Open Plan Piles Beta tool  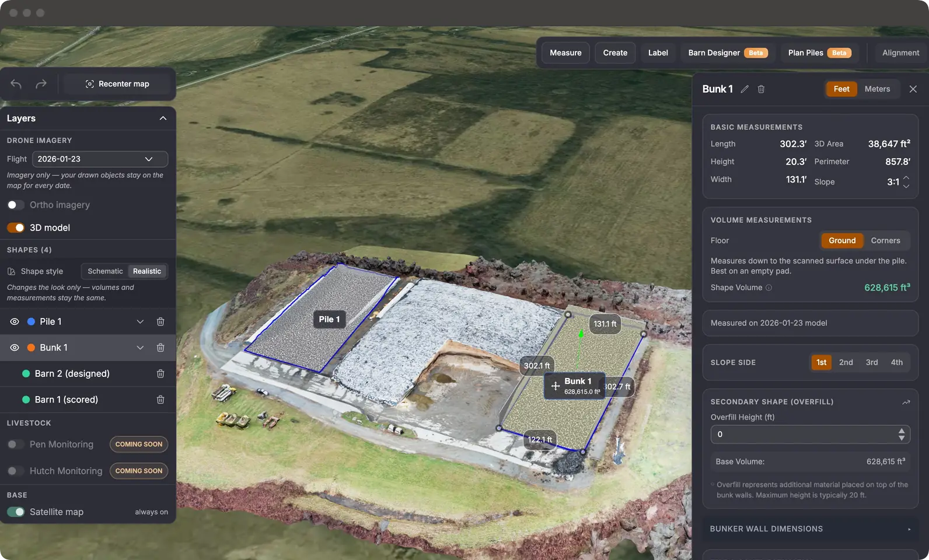pyautogui.click(x=819, y=52)
